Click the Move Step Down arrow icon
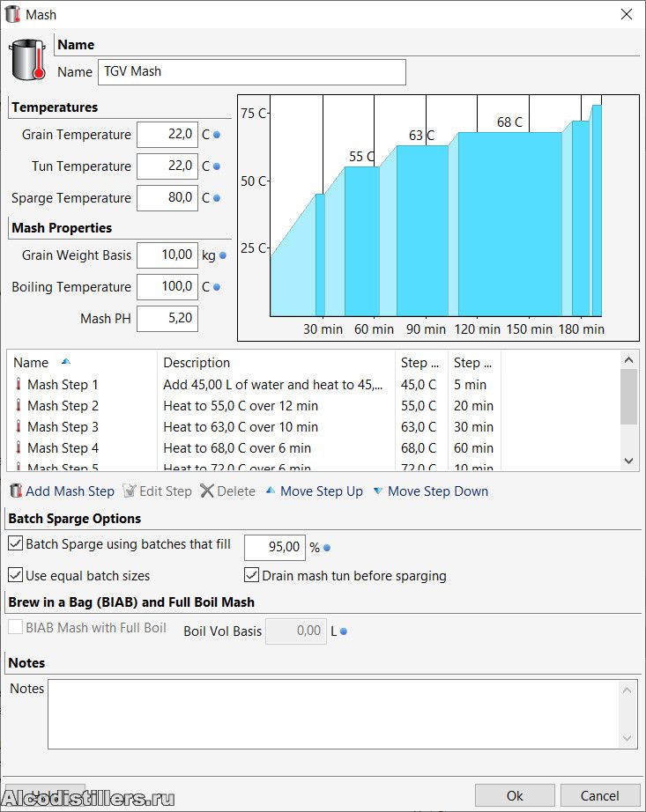The height and width of the screenshot is (812, 646). coord(377,491)
